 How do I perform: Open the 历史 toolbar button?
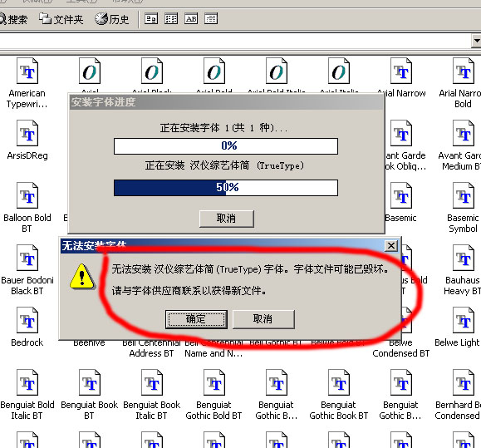(x=111, y=19)
